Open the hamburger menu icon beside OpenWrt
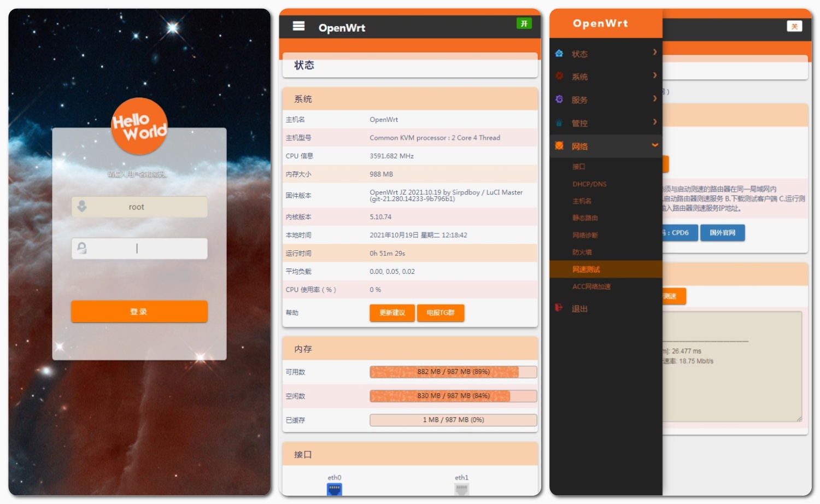820x504 pixels. (x=298, y=26)
